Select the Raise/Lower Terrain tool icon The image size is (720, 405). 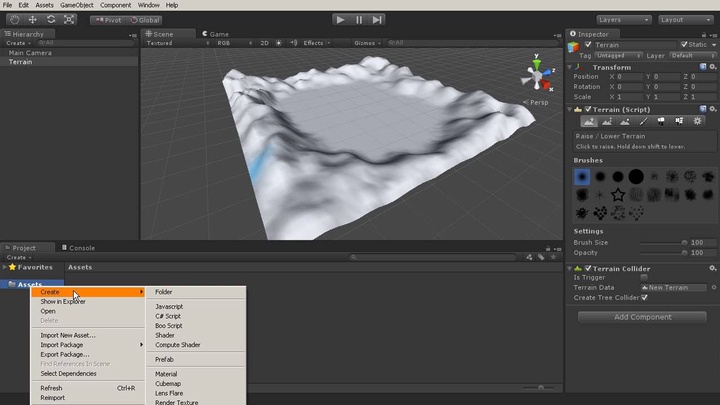[589, 121]
